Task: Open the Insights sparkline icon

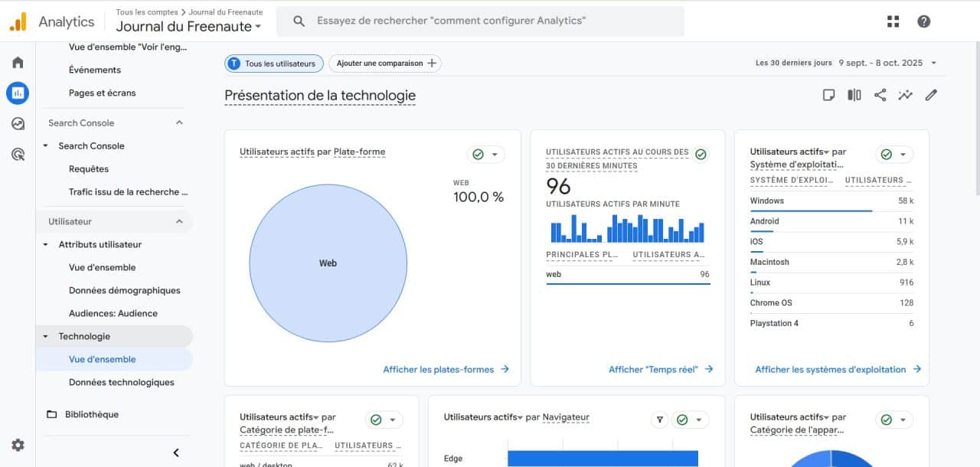Action: tap(906, 95)
